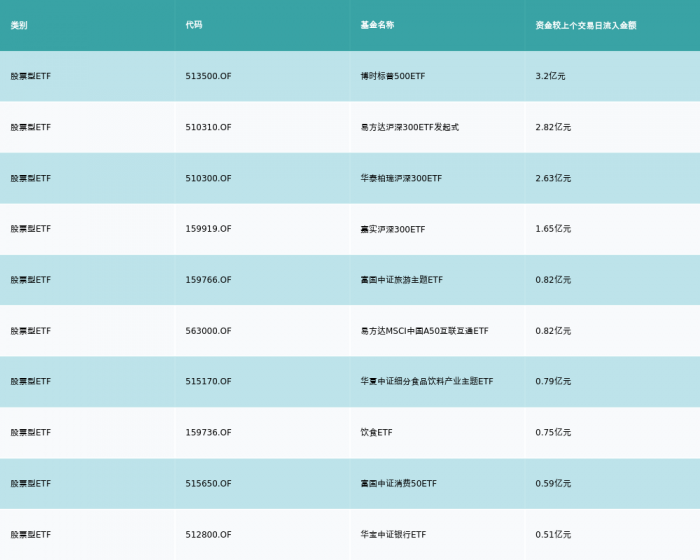Screen dimensions: 700x560
Task: Select 股票型ETF in the 510310.OF row
Action: 31,127
